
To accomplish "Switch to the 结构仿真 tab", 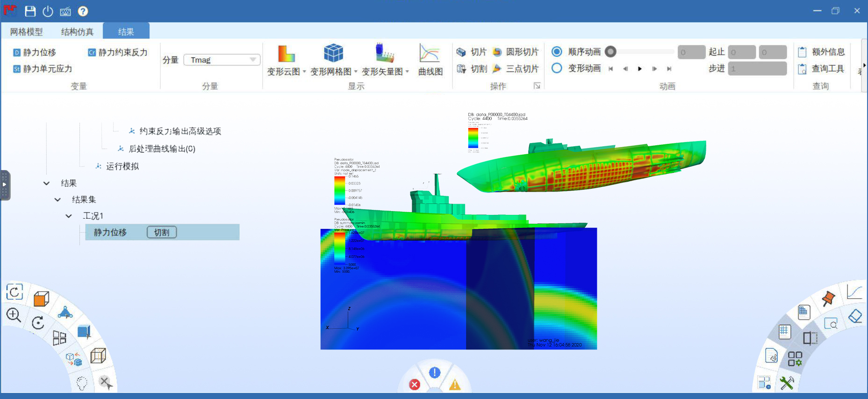I will pos(77,32).
